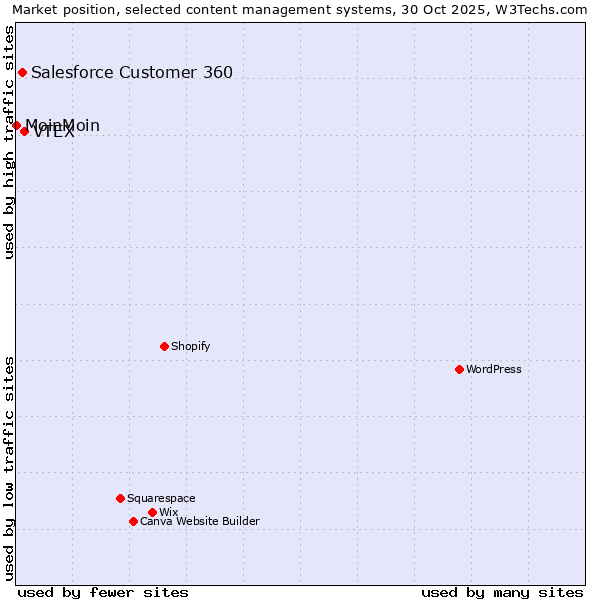Click the Squarespace text label
Screen dimensions: 600x600
(161, 498)
